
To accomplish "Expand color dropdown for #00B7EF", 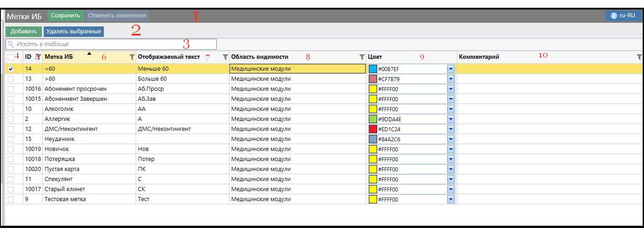I will [451, 69].
